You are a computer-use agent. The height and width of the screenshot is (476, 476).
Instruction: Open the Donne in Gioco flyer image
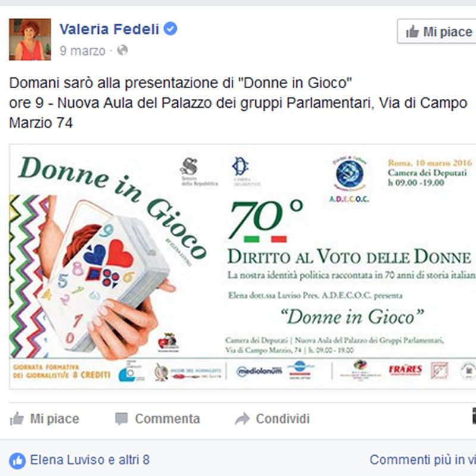pos(242,267)
